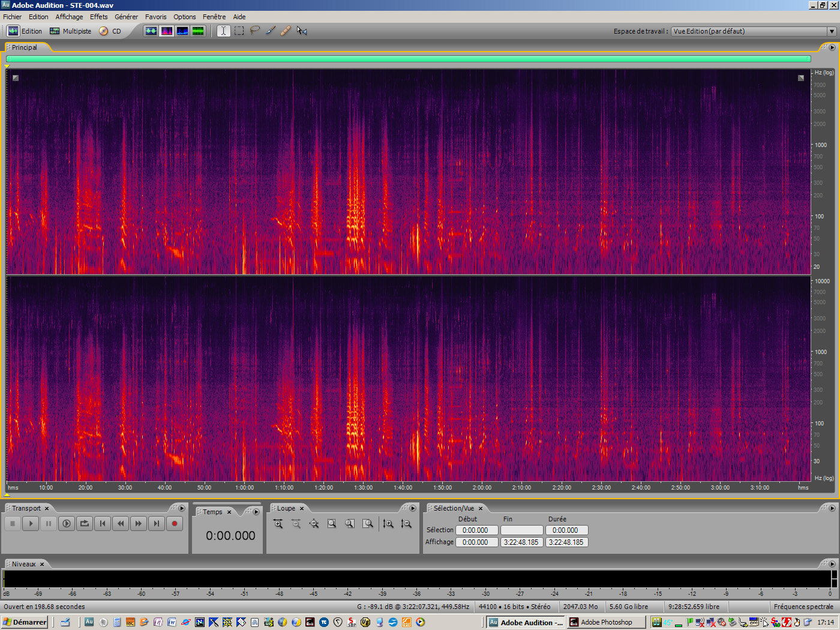840x630 pixels.
Task: Select the effects paintbrush tool
Action: (270, 31)
